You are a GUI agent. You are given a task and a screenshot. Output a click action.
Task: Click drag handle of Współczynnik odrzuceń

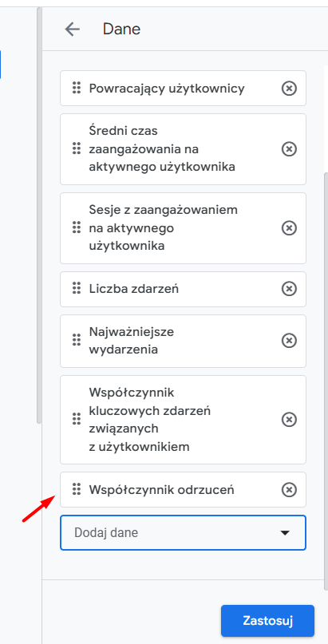click(x=77, y=489)
